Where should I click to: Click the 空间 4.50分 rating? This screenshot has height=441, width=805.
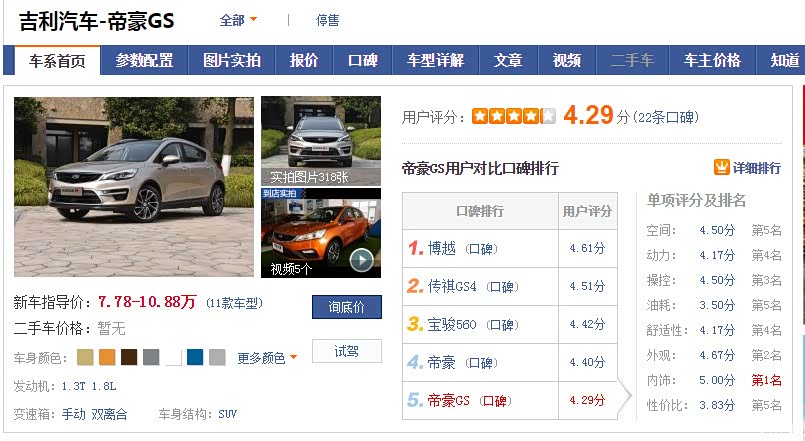click(x=717, y=230)
